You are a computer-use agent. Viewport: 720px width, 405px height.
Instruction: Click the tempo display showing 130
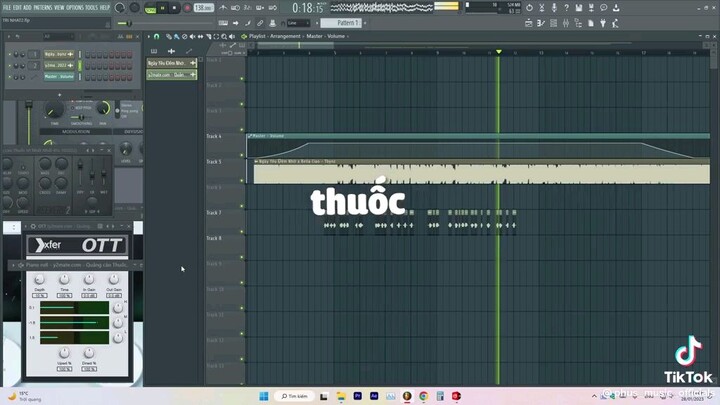click(x=203, y=8)
